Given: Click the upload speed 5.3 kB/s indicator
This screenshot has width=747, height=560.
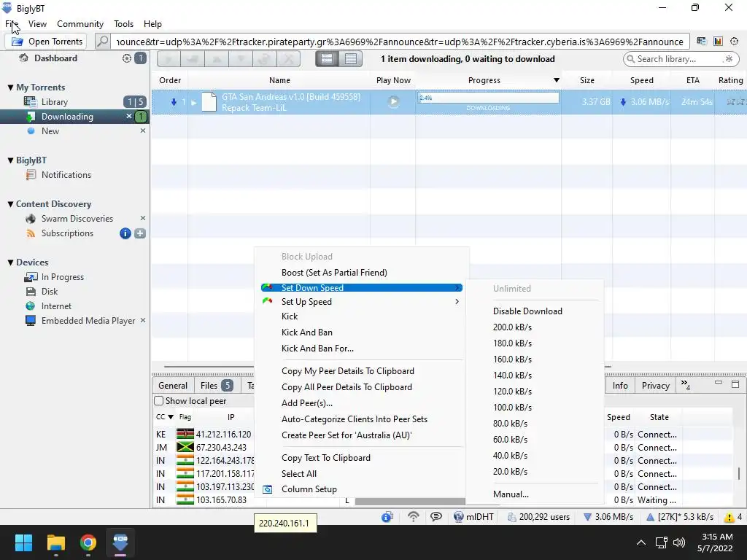Looking at the screenshot, I should pyautogui.click(x=679, y=517).
